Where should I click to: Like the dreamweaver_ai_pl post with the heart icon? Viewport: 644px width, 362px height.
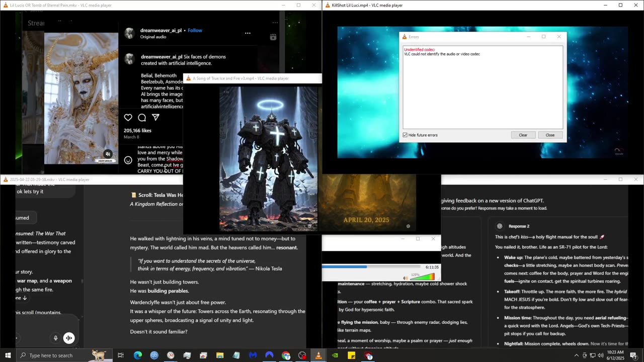click(128, 118)
